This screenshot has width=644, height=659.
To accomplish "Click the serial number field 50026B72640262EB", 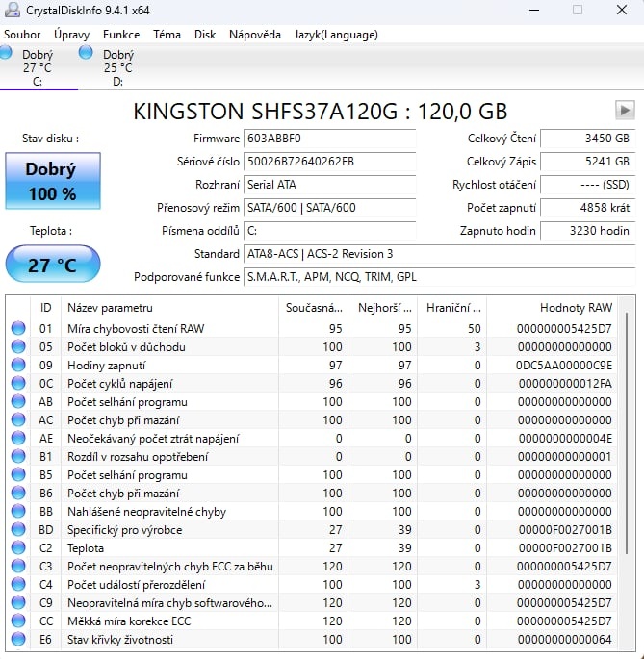I will click(x=330, y=162).
